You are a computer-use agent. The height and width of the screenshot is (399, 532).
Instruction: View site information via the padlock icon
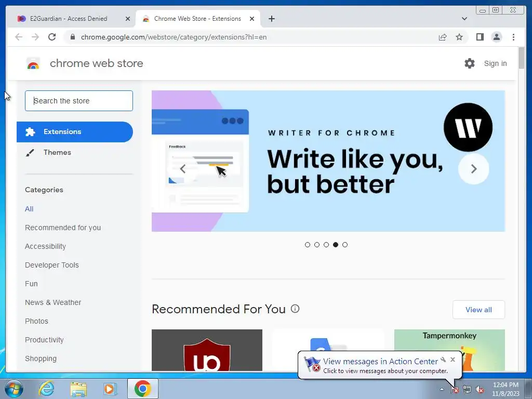coord(73,37)
